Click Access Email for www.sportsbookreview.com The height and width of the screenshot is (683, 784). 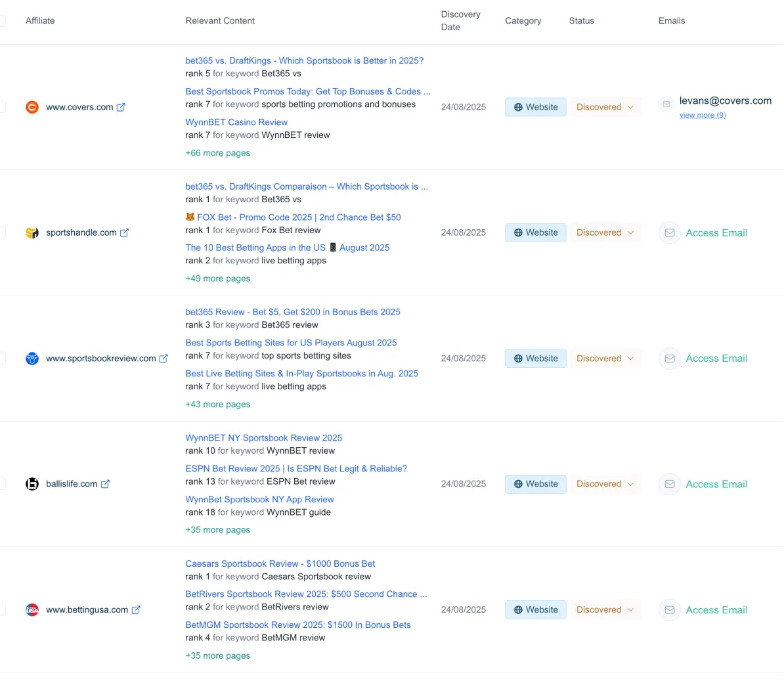pyautogui.click(x=716, y=359)
